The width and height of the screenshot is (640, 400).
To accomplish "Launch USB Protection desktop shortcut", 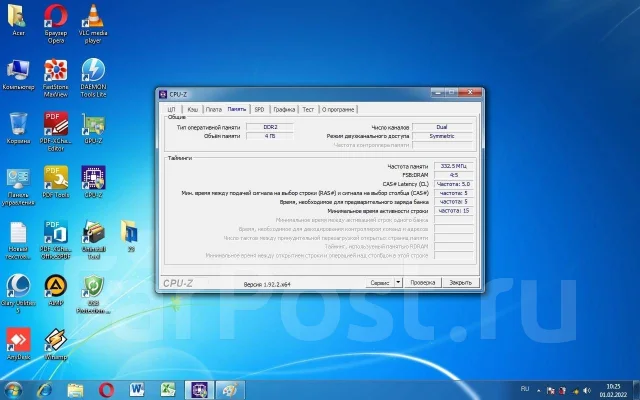I will coord(93,294).
